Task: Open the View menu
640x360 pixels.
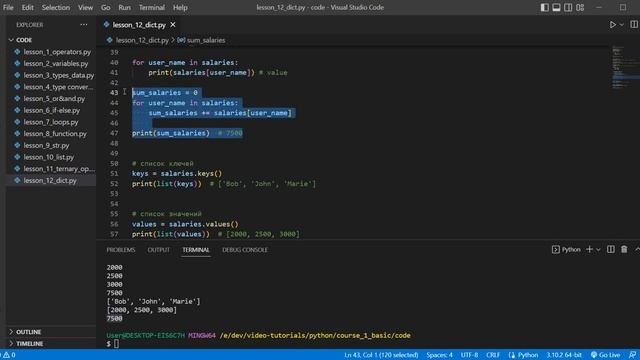Action: tap(85, 7)
